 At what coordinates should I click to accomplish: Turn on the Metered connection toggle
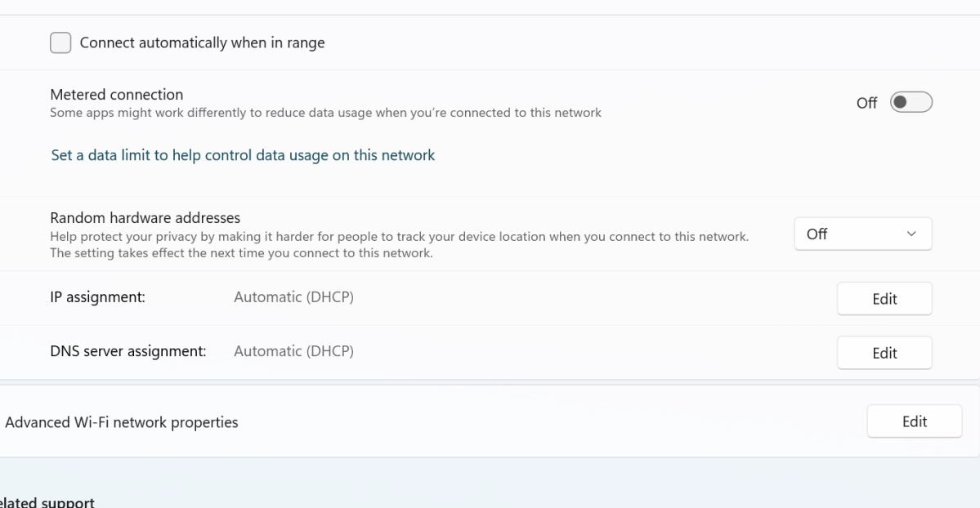[911, 103]
